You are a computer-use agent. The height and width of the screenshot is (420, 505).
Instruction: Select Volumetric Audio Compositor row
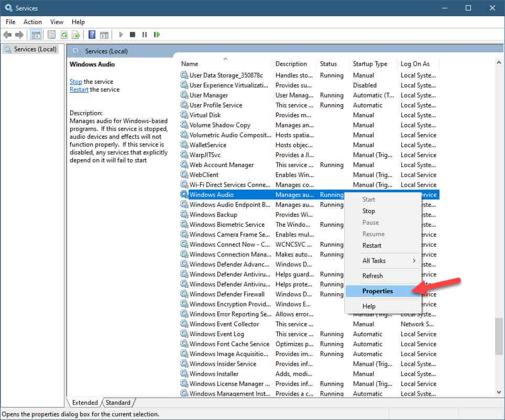309,135
